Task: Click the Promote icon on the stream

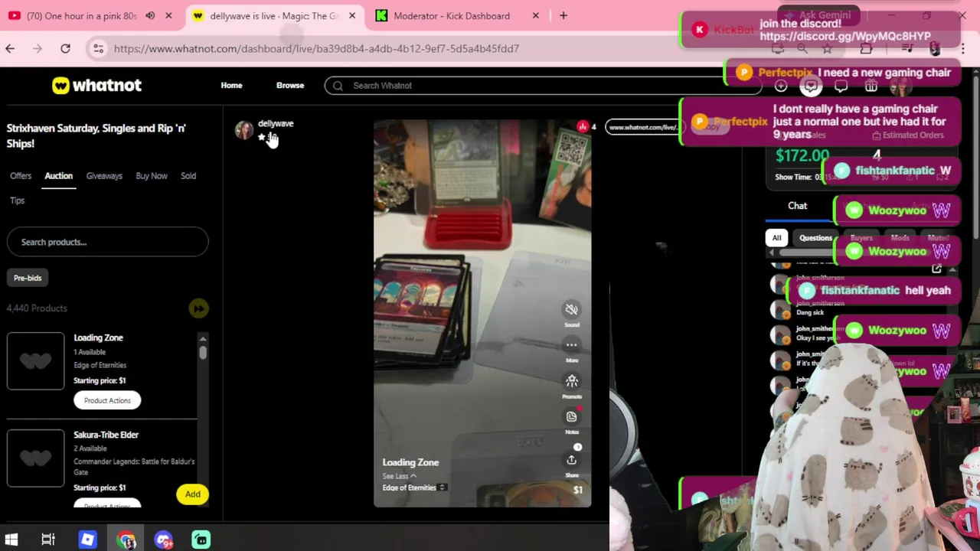Action: pos(571,381)
